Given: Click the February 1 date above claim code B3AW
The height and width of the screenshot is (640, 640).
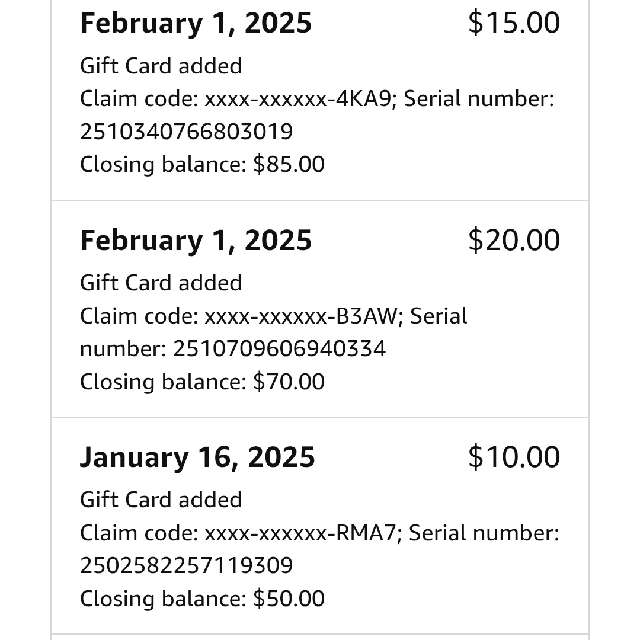Looking at the screenshot, I should pos(196,240).
